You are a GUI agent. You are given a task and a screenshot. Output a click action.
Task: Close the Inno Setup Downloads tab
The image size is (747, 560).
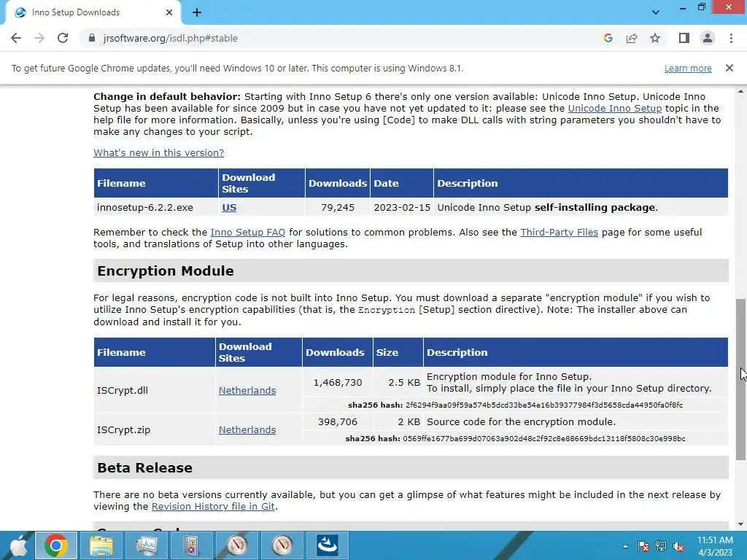(x=169, y=12)
